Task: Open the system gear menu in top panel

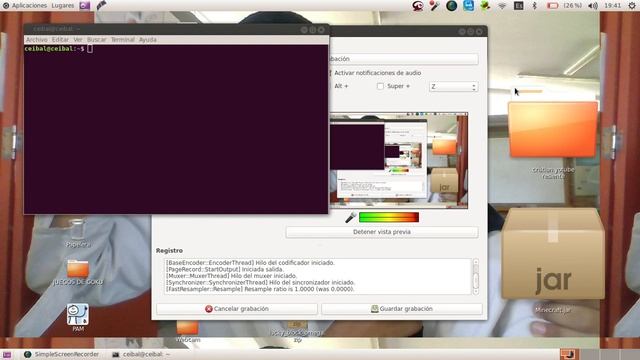Action: [632, 6]
